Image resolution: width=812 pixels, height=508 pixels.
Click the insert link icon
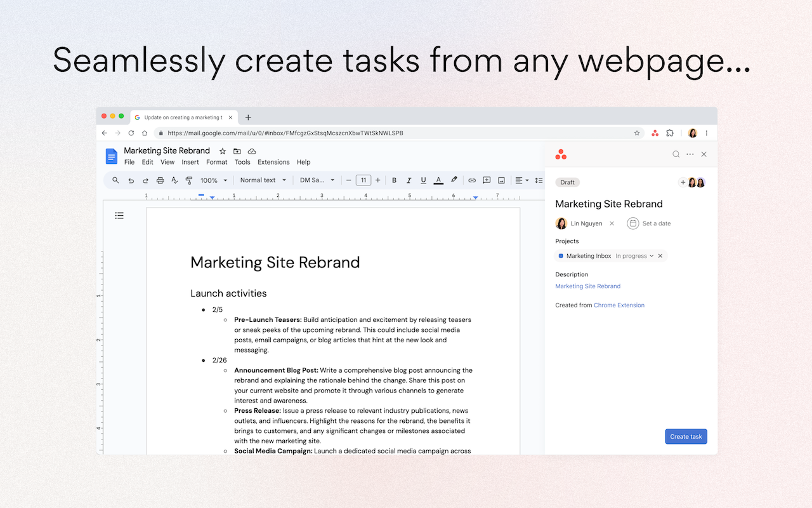tap(472, 180)
